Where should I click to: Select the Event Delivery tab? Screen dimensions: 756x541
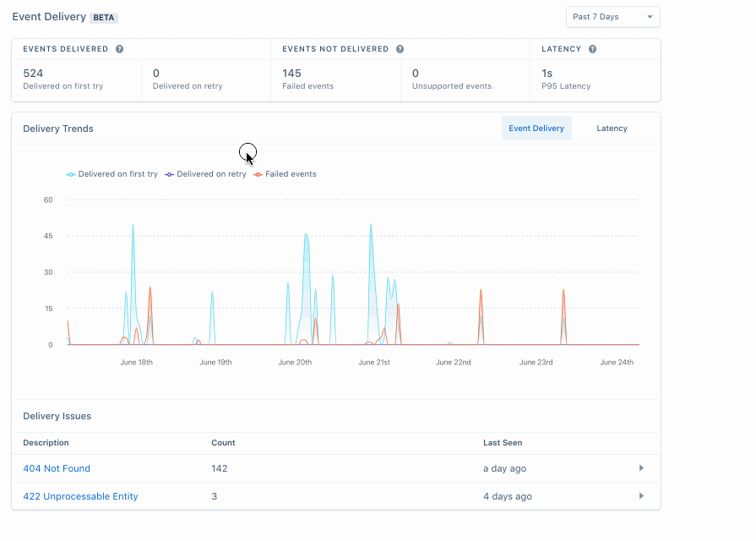536,128
